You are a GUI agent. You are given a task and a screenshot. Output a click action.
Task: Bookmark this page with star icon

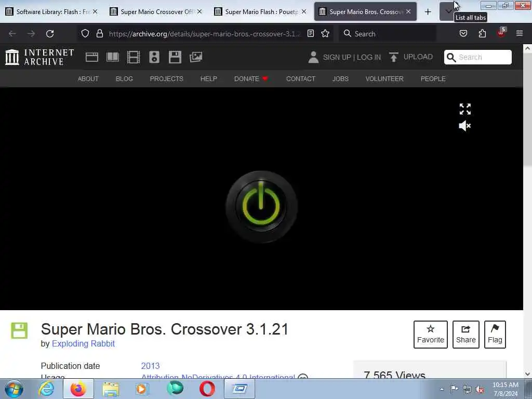[325, 33]
